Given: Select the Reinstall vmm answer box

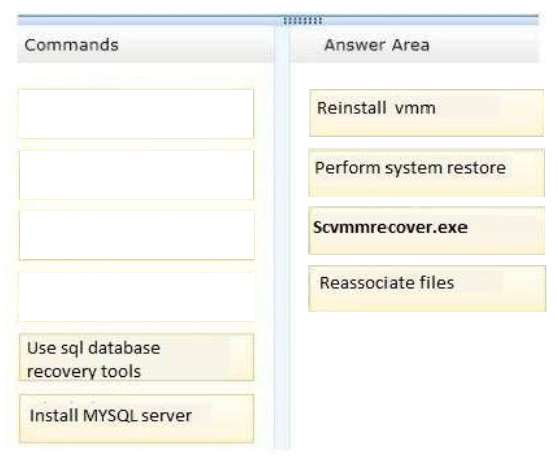Looking at the screenshot, I should click(x=426, y=113).
